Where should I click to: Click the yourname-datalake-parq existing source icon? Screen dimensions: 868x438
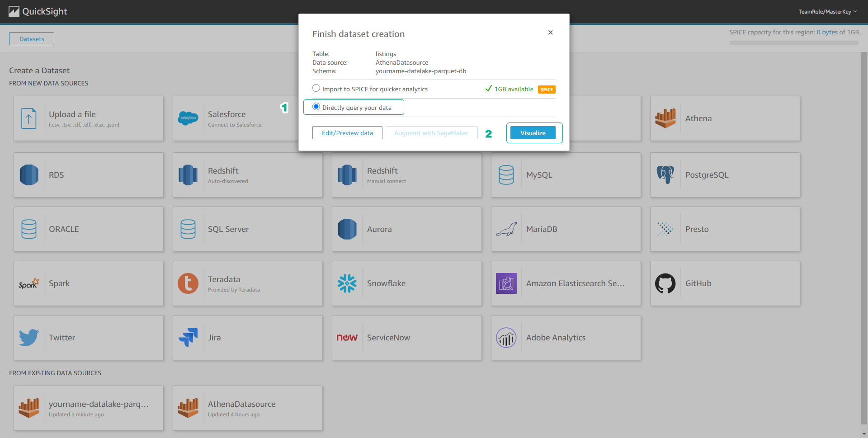click(x=29, y=408)
